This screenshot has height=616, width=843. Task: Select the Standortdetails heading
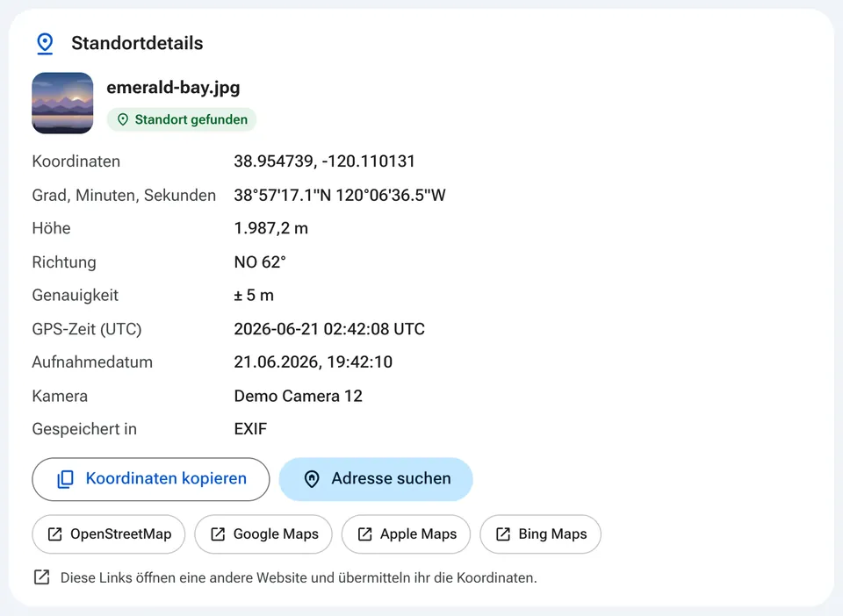[137, 43]
